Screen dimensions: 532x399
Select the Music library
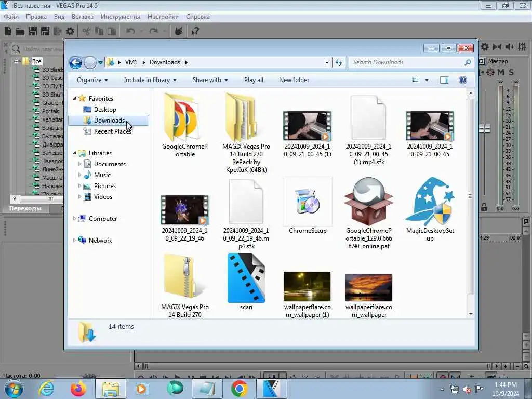[x=102, y=175]
